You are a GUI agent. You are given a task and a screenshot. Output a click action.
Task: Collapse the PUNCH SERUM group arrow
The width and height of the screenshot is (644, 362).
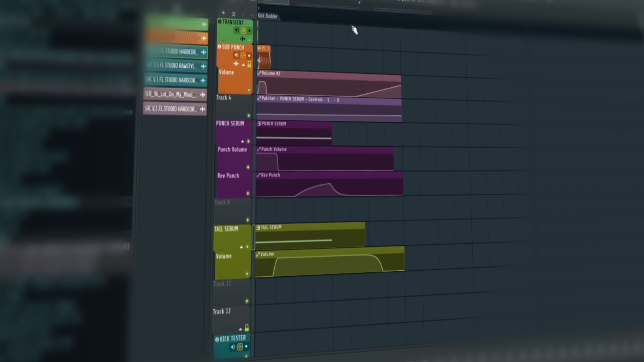[x=242, y=141]
